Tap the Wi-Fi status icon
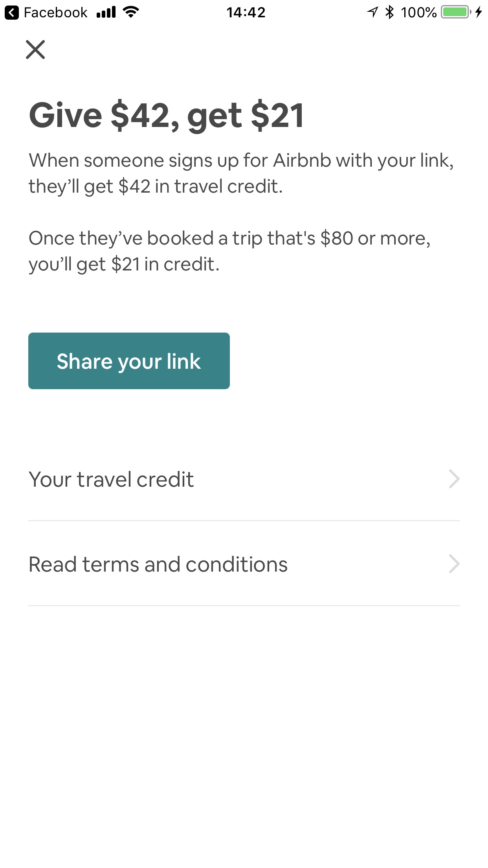The width and height of the screenshot is (488, 868). click(x=131, y=12)
